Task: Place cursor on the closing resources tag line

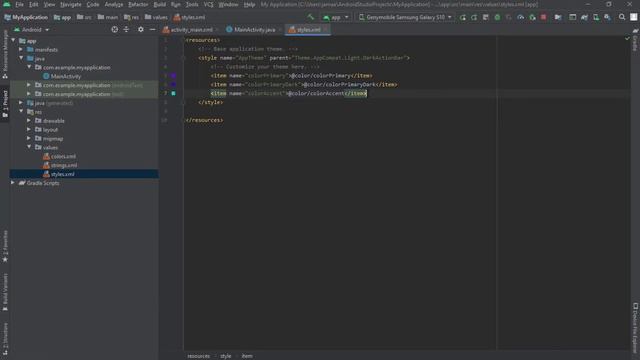Action: pyautogui.click(x=204, y=120)
